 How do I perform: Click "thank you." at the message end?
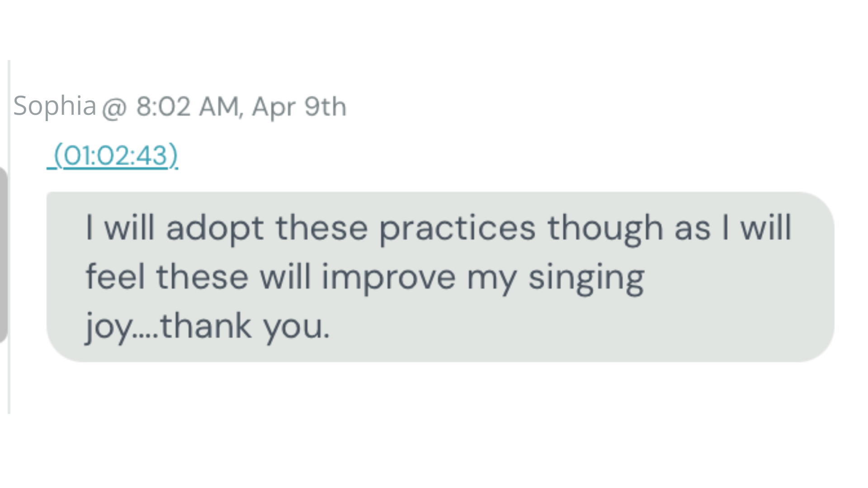point(245,326)
